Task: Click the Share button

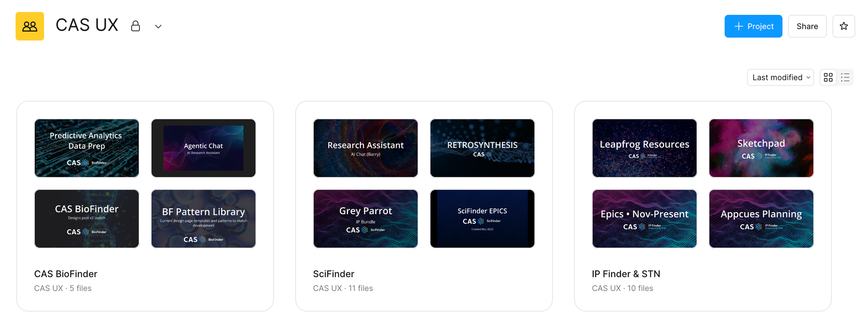Action: tap(807, 26)
